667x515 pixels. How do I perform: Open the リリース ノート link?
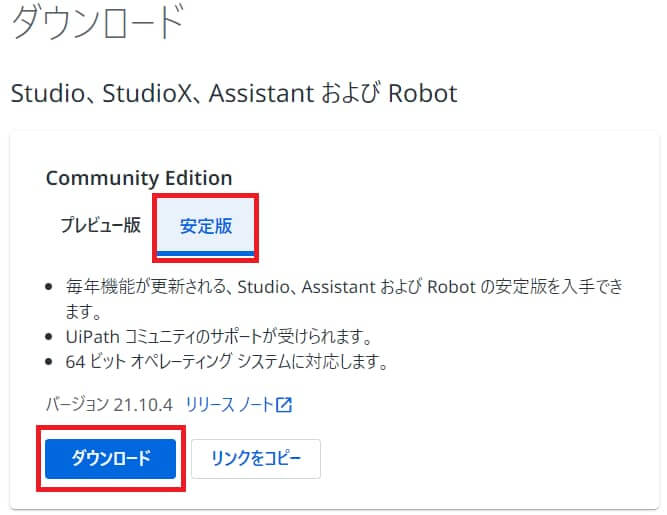[x=229, y=404]
